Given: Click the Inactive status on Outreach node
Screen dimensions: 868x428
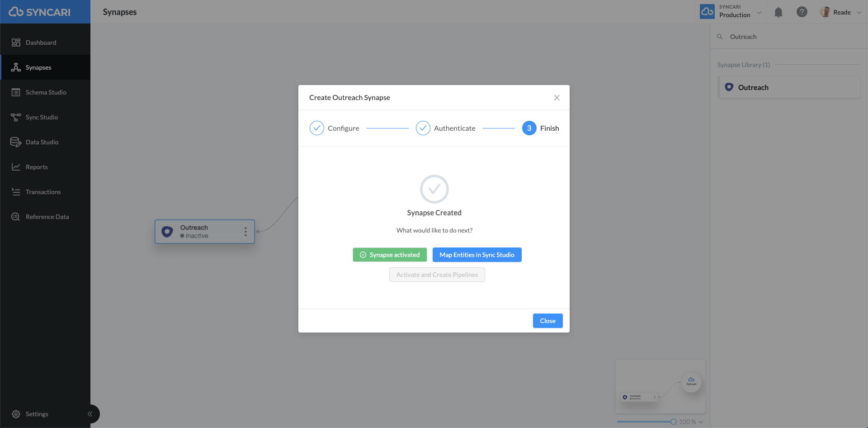Looking at the screenshot, I should pos(194,236).
